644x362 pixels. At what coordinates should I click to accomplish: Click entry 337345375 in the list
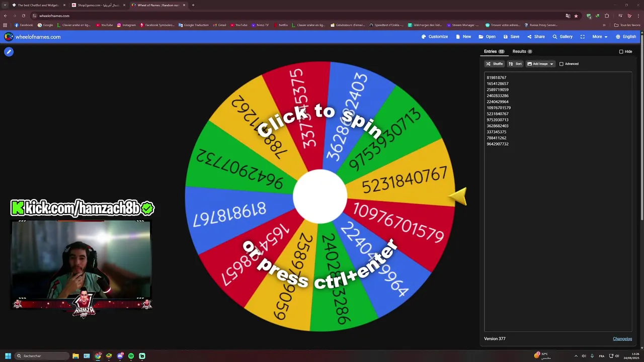click(497, 132)
